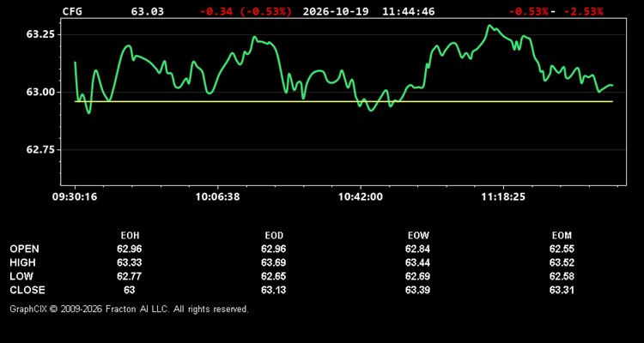Screen dimensions: 644x343
Task: Click the timestamp 11:44:46
Action: point(408,11)
